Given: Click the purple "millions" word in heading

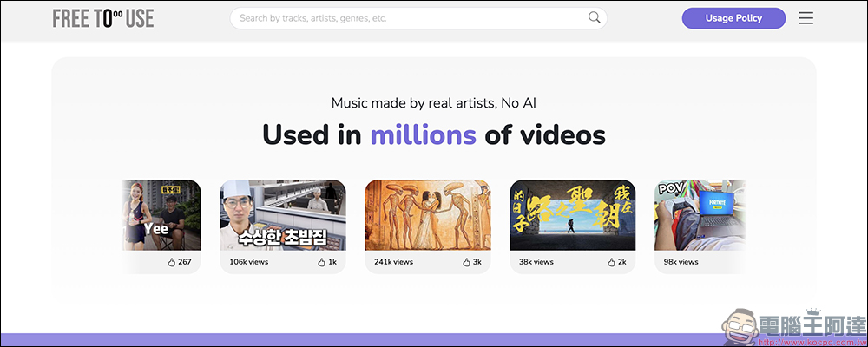Looking at the screenshot, I should click(x=423, y=135).
